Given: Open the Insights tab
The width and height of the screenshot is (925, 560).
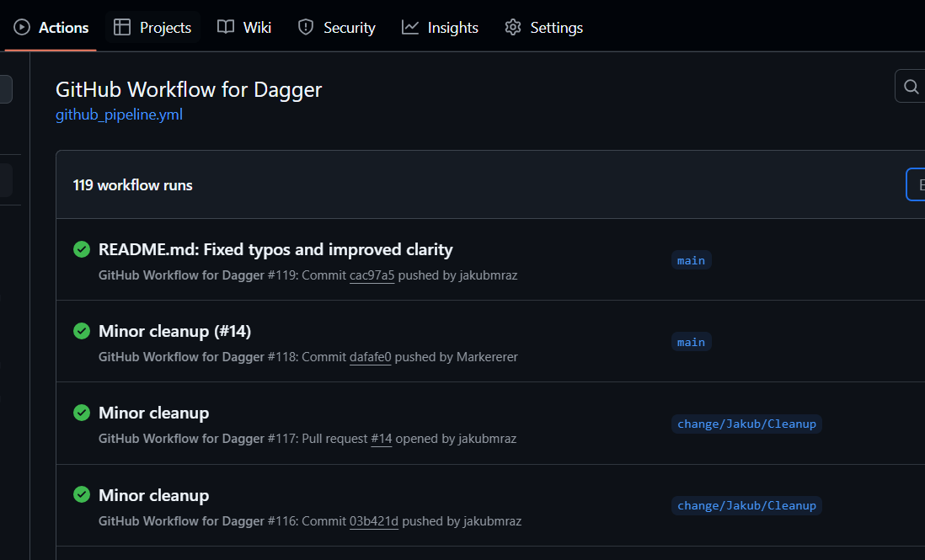Looking at the screenshot, I should point(440,28).
